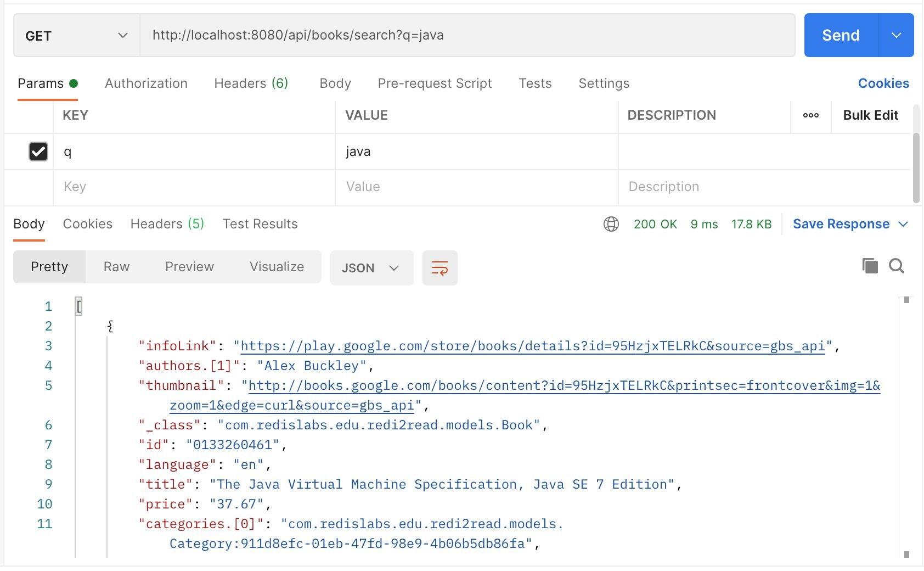Viewport: 924px width, 571px height.
Task: Click the "37.67" price value
Action: [x=236, y=504]
